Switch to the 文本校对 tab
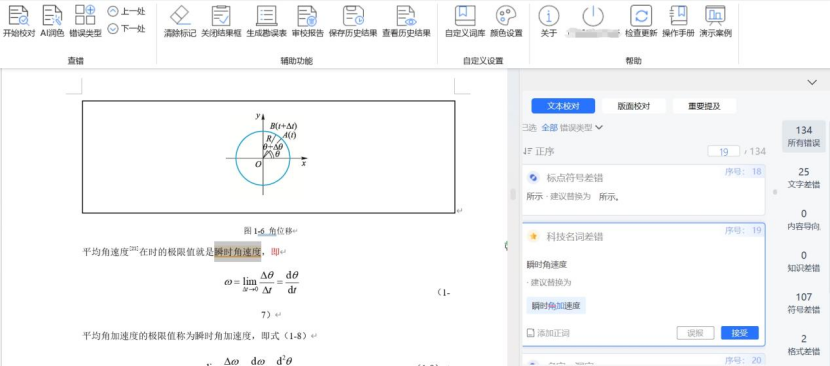830x366 pixels. tap(563, 106)
